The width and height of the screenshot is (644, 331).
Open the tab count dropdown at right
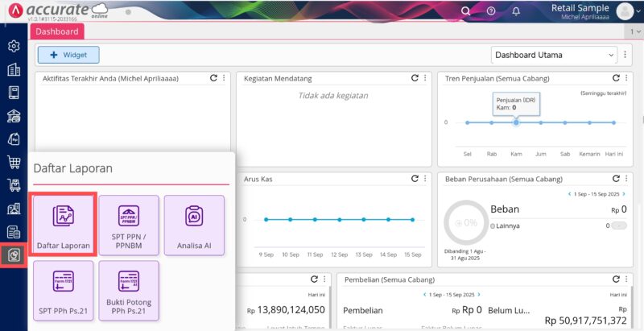(x=636, y=31)
